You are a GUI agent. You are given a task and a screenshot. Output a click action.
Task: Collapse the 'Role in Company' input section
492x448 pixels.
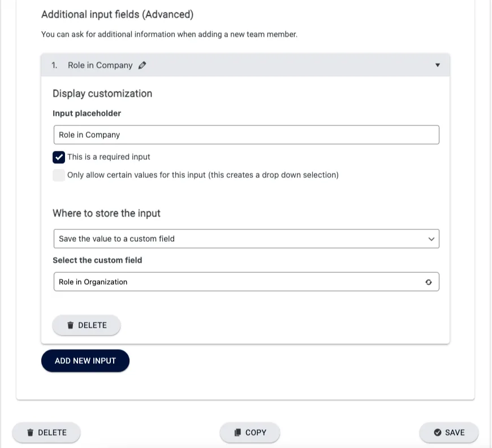click(438, 65)
